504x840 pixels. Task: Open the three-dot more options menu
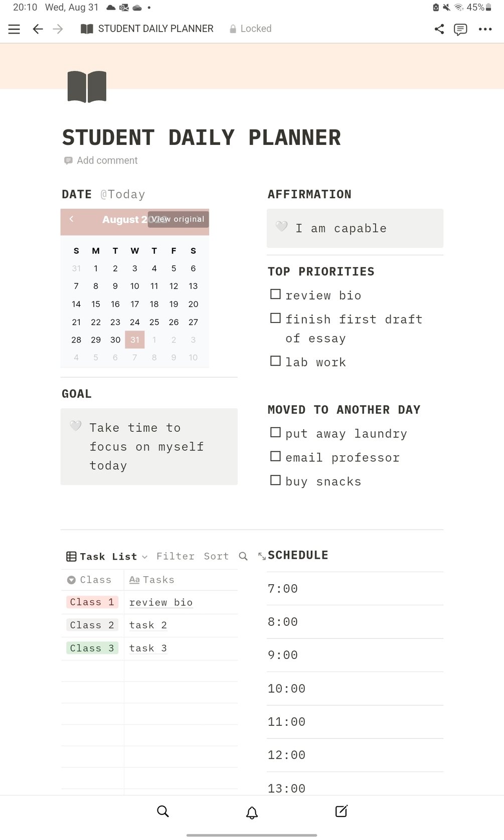pyautogui.click(x=485, y=29)
